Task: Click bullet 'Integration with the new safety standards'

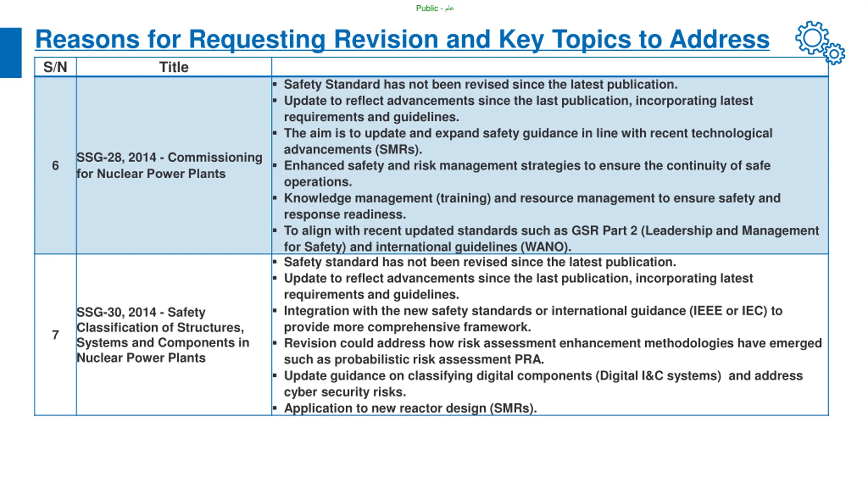Action: [x=533, y=319]
